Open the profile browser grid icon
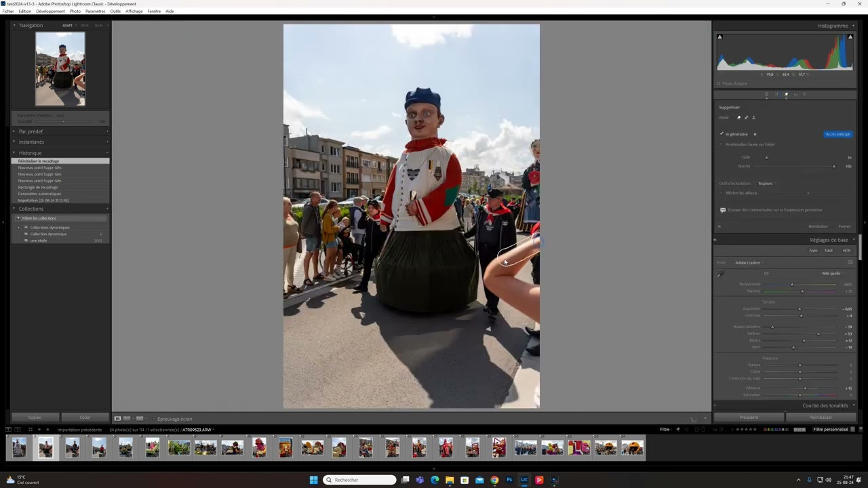The height and width of the screenshot is (488, 868). pyautogui.click(x=850, y=262)
